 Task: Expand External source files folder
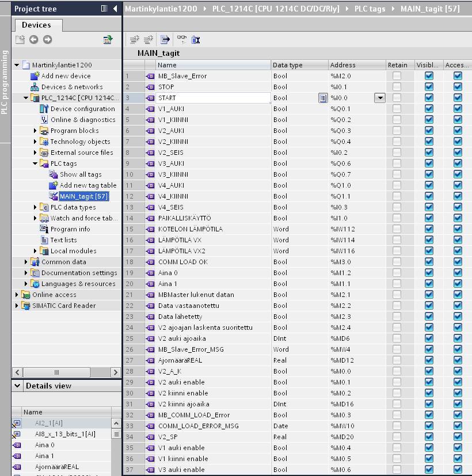[x=35, y=153]
